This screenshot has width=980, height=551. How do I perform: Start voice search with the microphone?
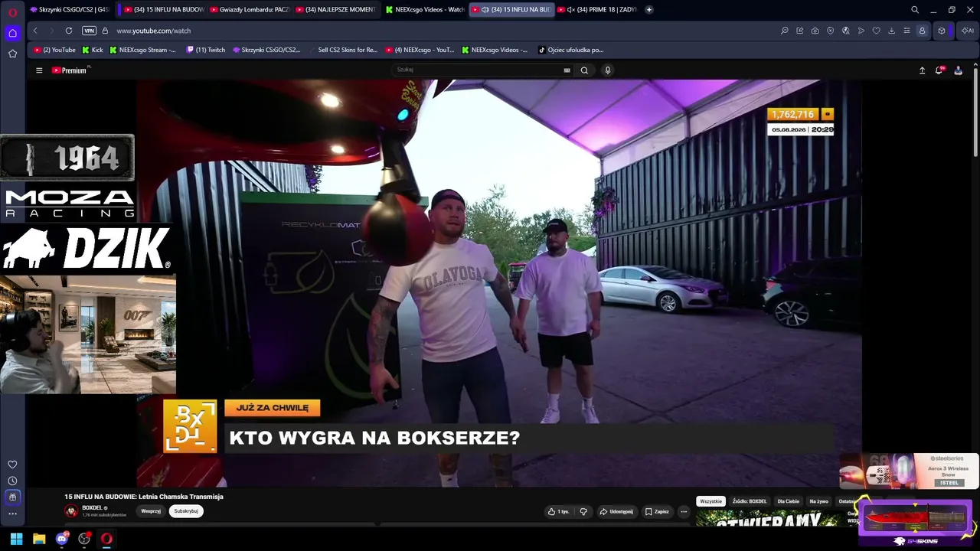pyautogui.click(x=608, y=70)
